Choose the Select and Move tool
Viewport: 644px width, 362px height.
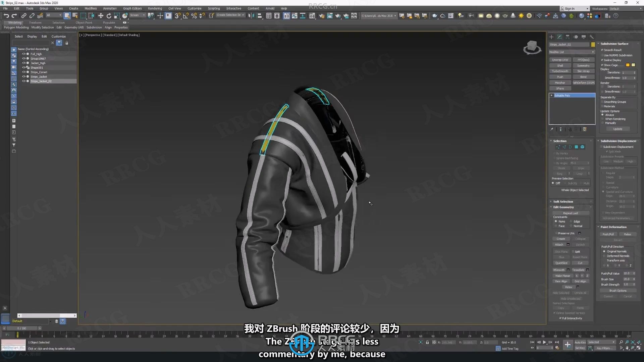[101, 16]
